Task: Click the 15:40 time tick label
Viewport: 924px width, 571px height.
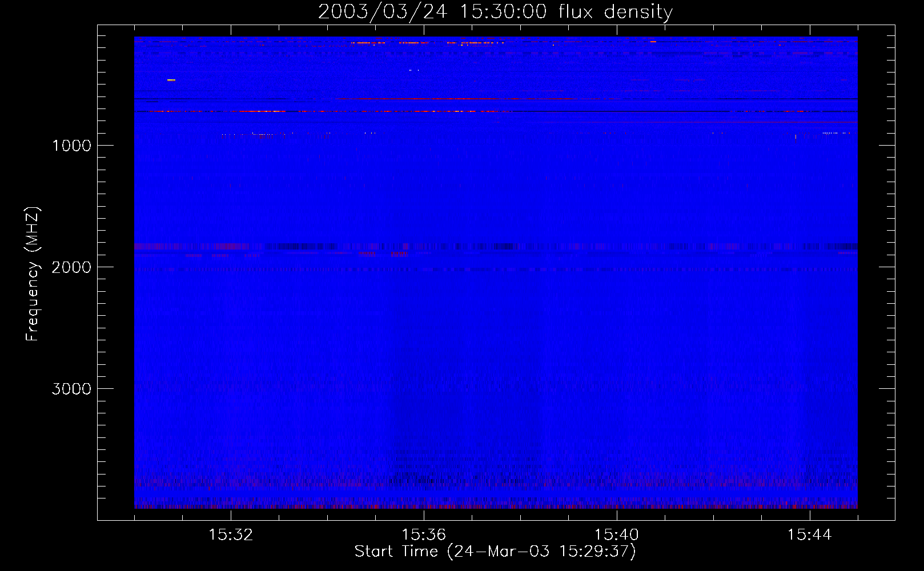Action: (617, 535)
